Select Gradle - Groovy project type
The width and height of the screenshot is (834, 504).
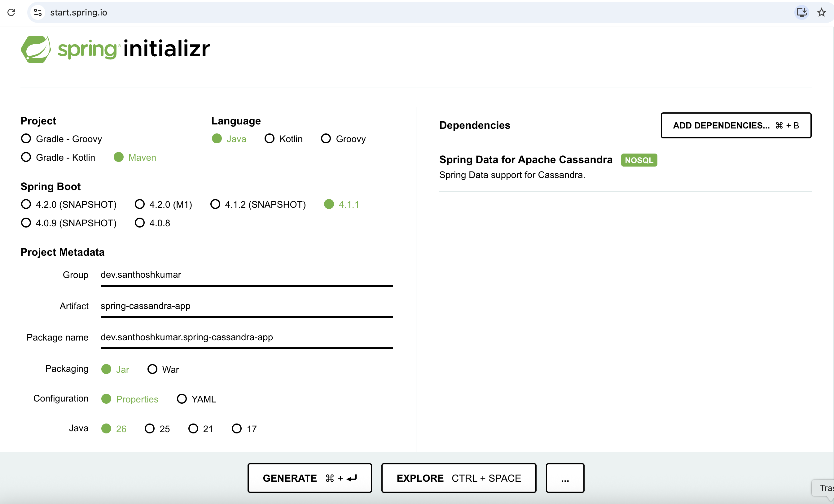click(x=62, y=139)
